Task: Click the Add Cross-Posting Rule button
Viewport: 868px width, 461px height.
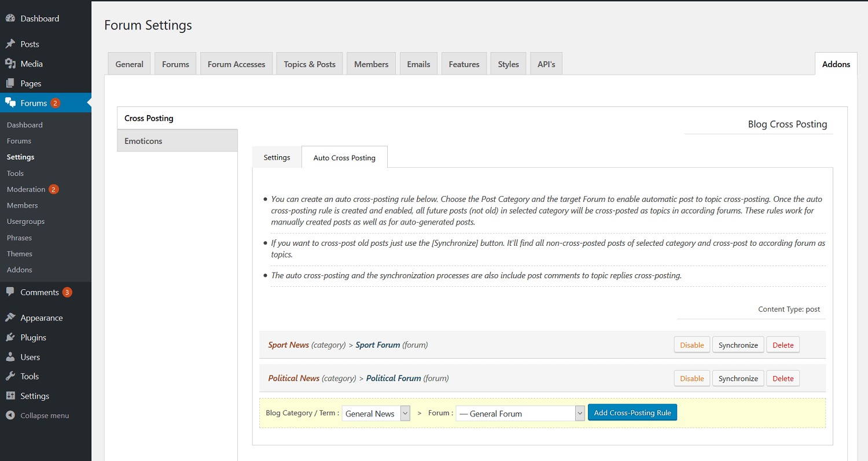Action: pyautogui.click(x=632, y=412)
